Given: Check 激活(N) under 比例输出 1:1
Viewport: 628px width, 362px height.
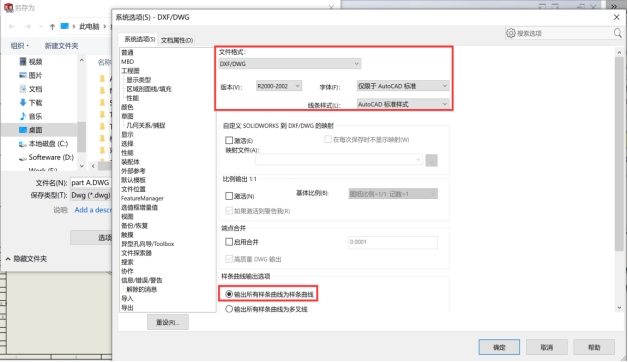Looking at the screenshot, I should point(229,196).
